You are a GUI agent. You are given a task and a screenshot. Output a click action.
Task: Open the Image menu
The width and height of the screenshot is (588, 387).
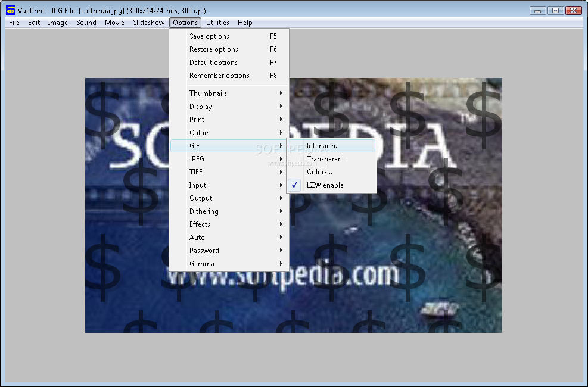[x=58, y=23]
